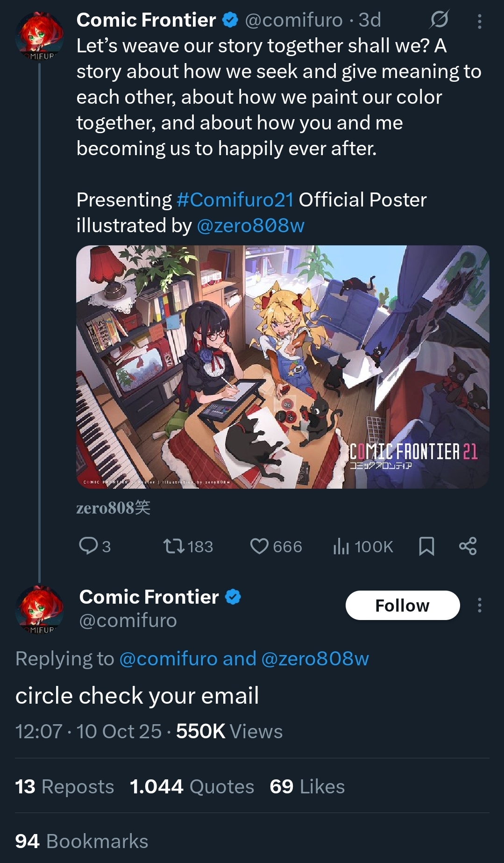Screen dimensions: 504x863
Task: Open top tweet's three-dot menu
Action: click(480, 21)
